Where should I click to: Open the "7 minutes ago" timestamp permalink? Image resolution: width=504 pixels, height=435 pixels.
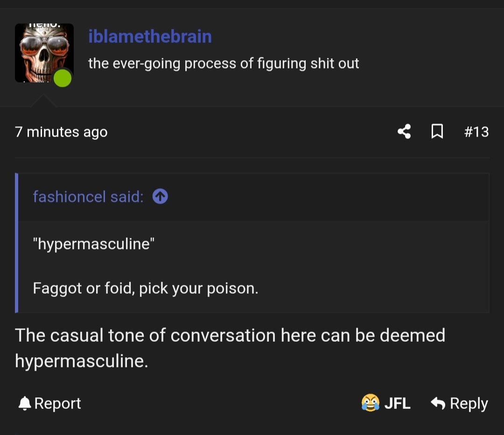(61, 132)
